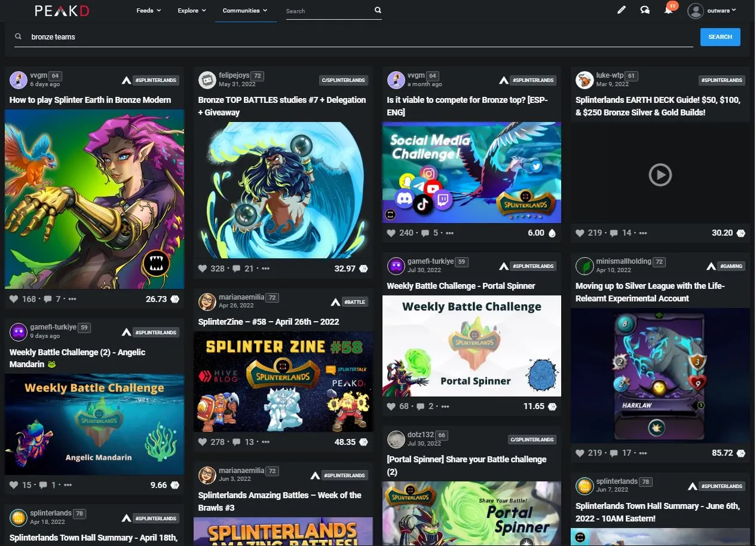This screenshot has width=756, height=546.
Task: Open comments on 'Is it viable' post
Action: point(426,233)
